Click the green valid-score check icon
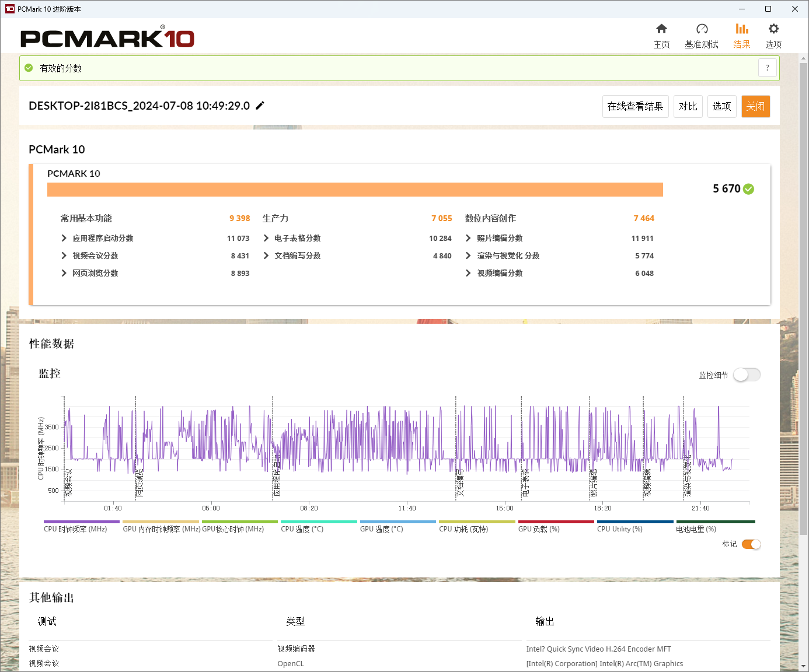The height and width of the screenshot is (672, 809). tap(29, 68)
